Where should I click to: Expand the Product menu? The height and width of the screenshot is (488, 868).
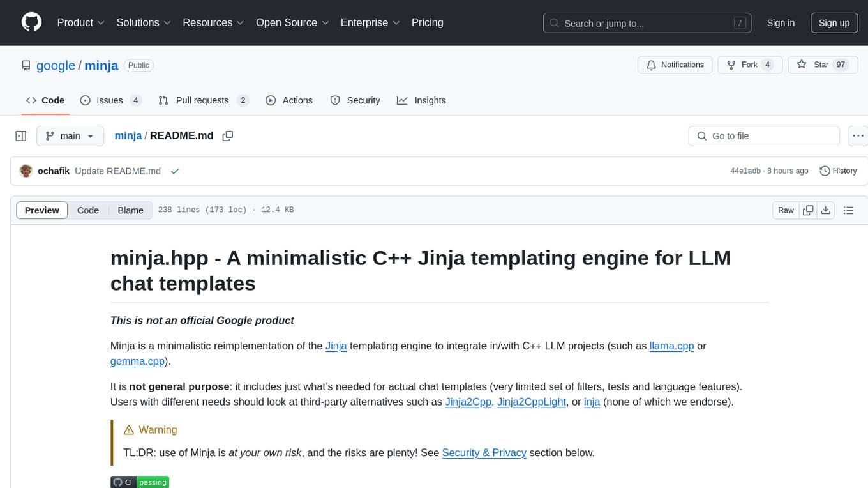click(81, 22)
